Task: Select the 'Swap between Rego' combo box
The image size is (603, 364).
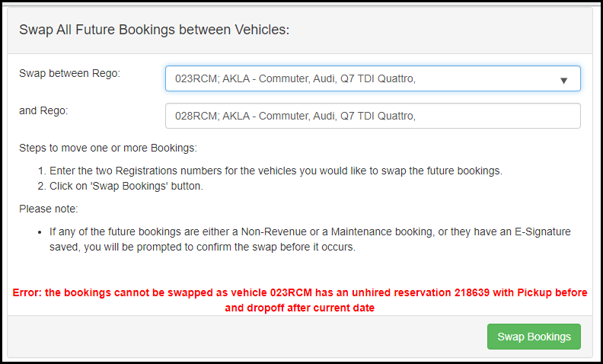Action: 372,78
